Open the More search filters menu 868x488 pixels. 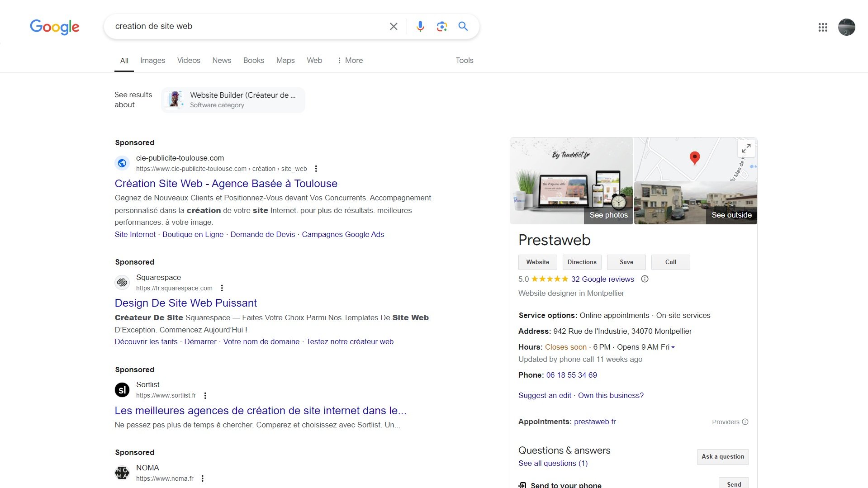point(350,61)
